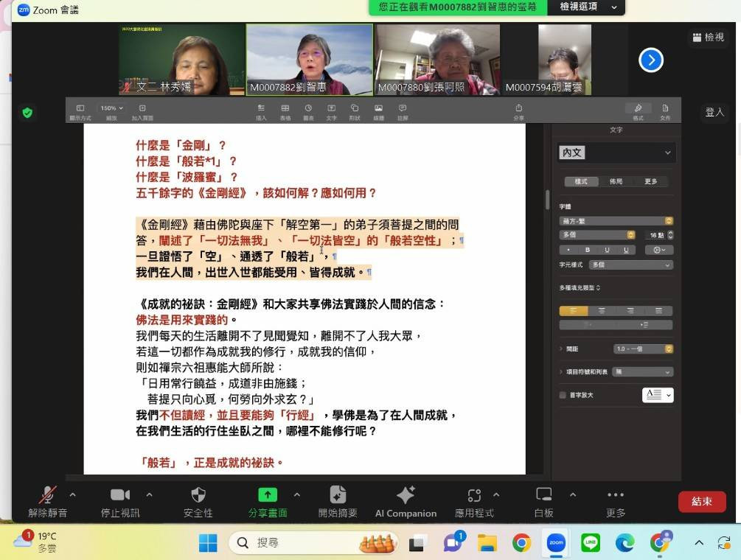Insert a text box via the 文字 icon
This screenshot has height=560, width=741.
[x=332, y=108]
